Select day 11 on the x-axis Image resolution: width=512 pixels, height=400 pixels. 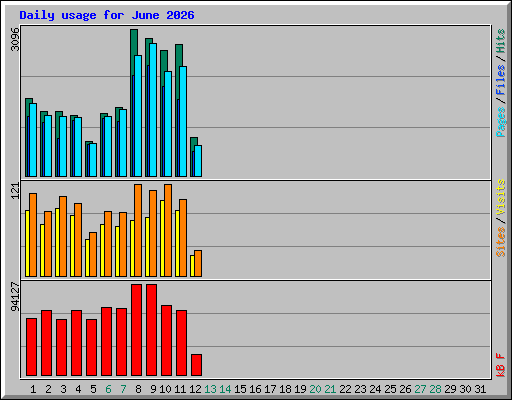(180, 389)
